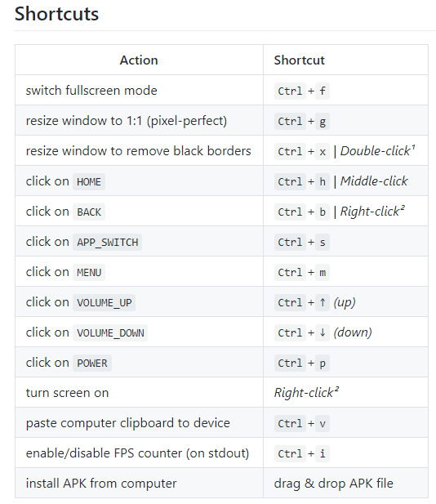Click the APP_SWITCH code label
The width and height of the screenshot is (436, 504).
(x=107, y=242)
